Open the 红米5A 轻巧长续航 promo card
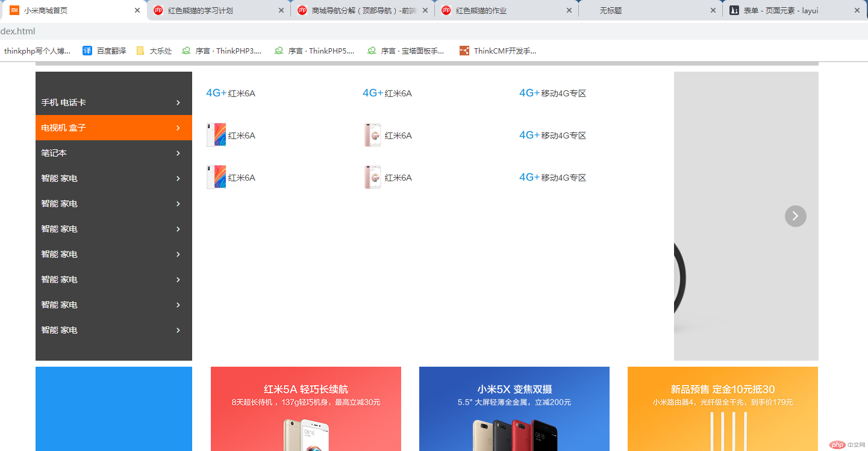The image size is (868, 451). [306, 409]
